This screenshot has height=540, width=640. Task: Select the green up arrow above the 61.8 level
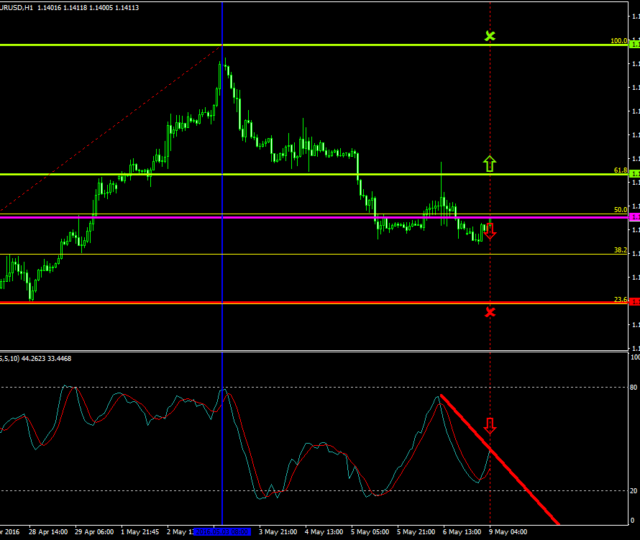pyautogui.click(x=490, y=162)
